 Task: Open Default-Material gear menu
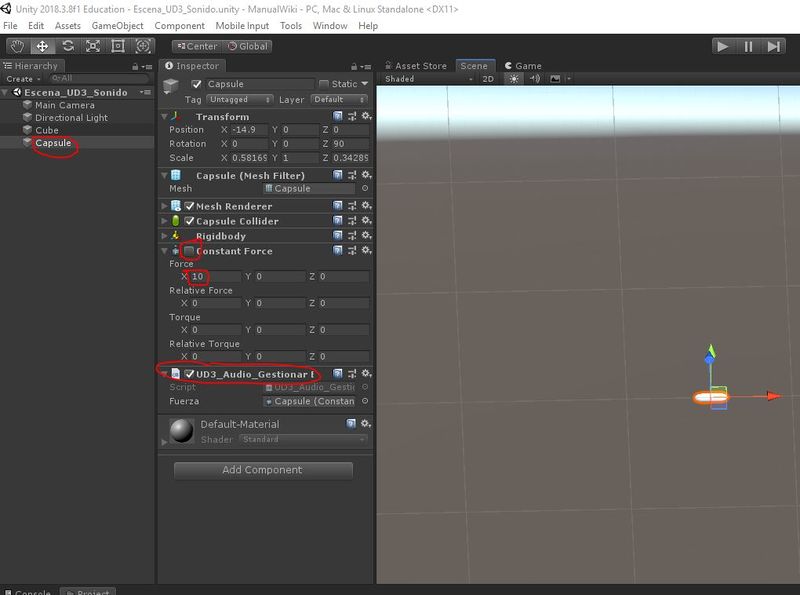(365, 424)
